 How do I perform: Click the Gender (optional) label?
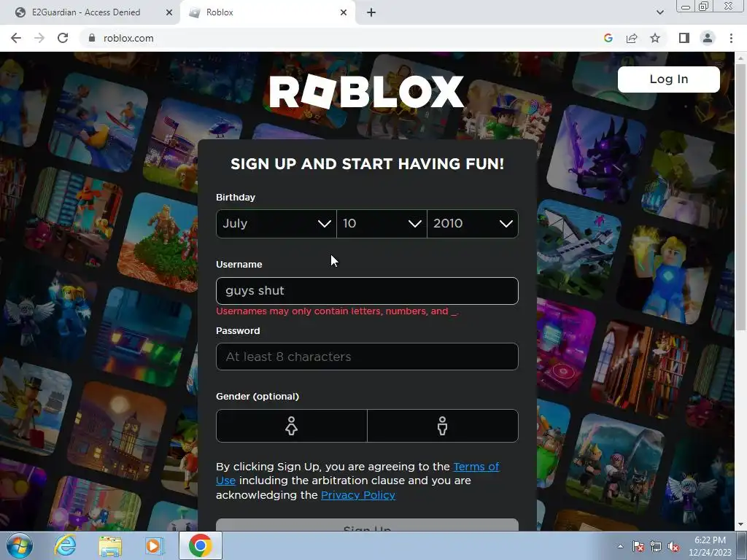pyautogui.click(x=258, y=396)
